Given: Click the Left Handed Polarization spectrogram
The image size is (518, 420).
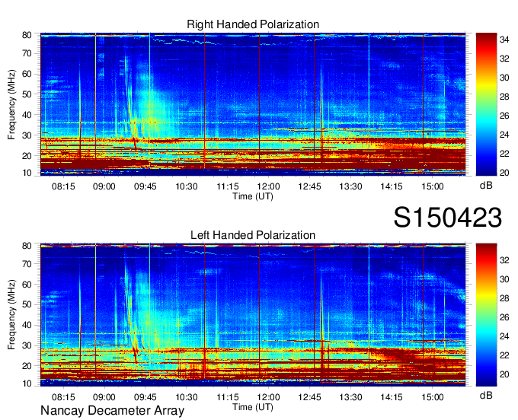Looking at the screenshot, I should 253,315.
